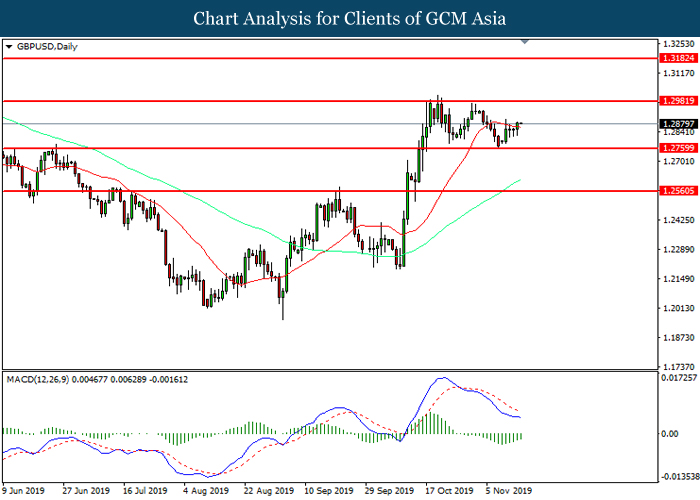Click the Chart Analysis for Clients title
Image resolution: width=700 pixels, height=500 pixels.
click(350, 19)
